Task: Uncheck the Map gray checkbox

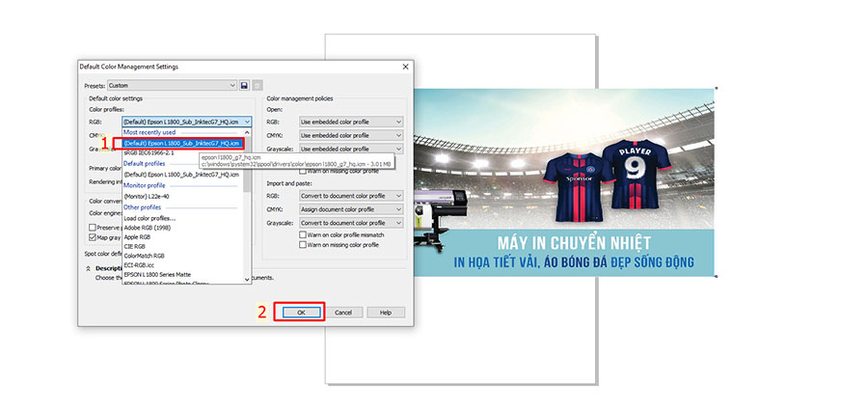Action: tap(93, 236)
